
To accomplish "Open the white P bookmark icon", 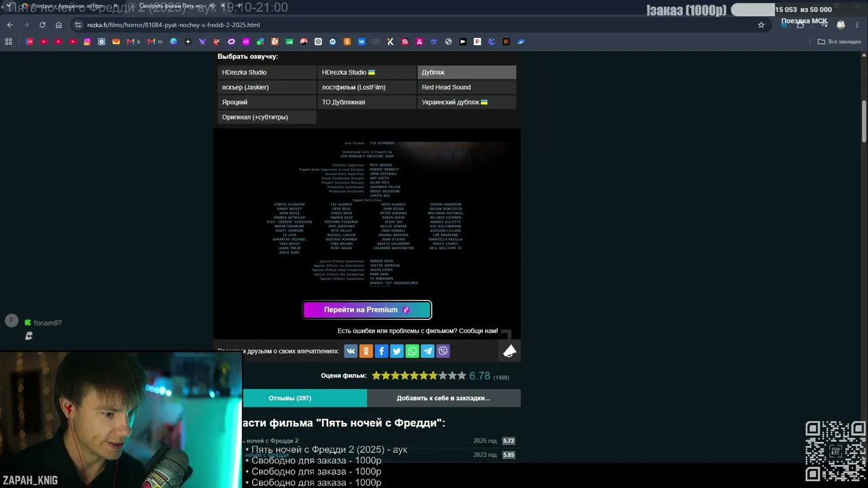I will pos(477,41).
